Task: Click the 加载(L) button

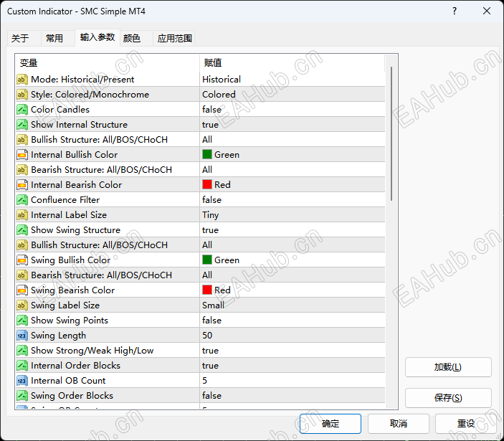Action: tap(448, 367)
